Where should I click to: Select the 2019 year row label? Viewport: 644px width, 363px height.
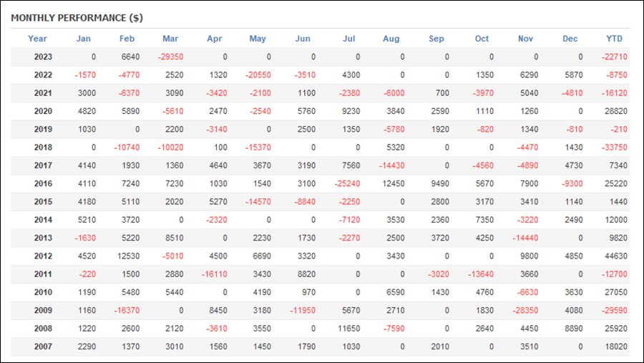(43, 129)
